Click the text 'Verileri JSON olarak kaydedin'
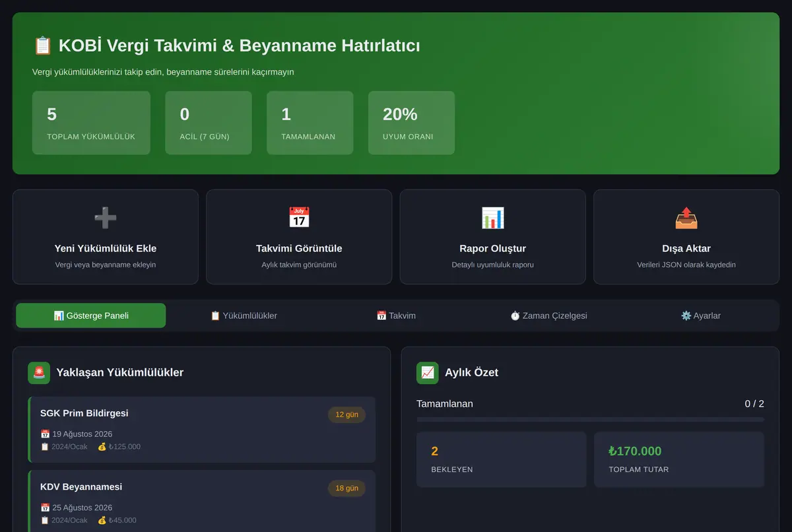792x532 pixels. tap(686, 265)
